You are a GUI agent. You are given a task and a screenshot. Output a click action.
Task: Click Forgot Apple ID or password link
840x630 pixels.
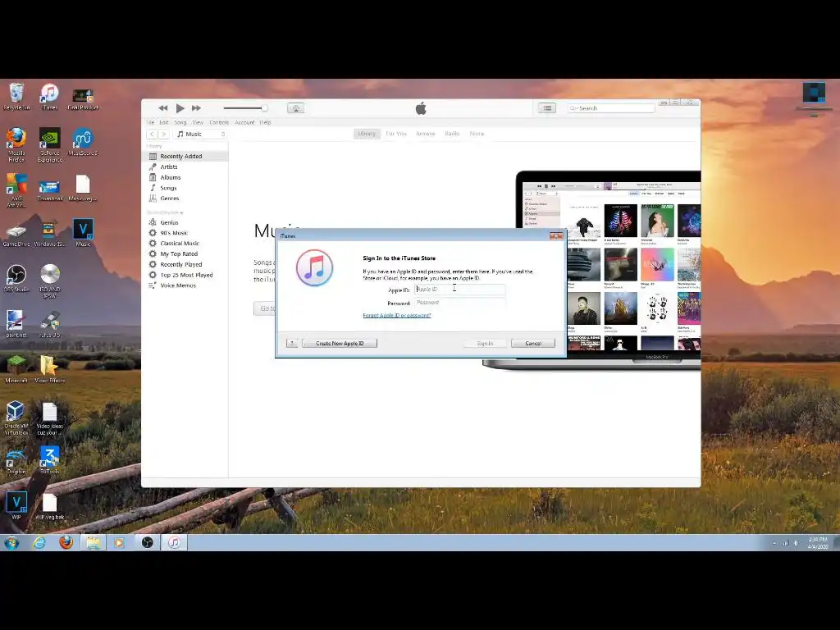click(x=397, y=316)
